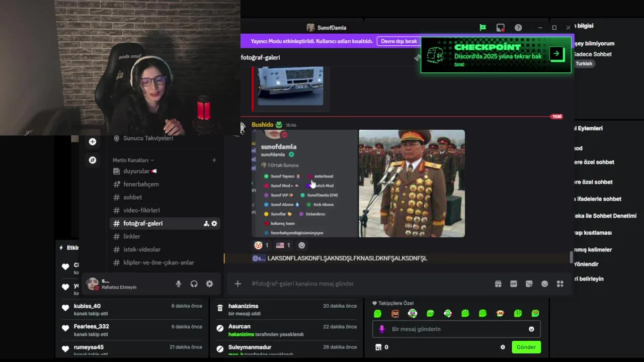
Task: Select the brown box follower emote
Action: coord(395,313)
